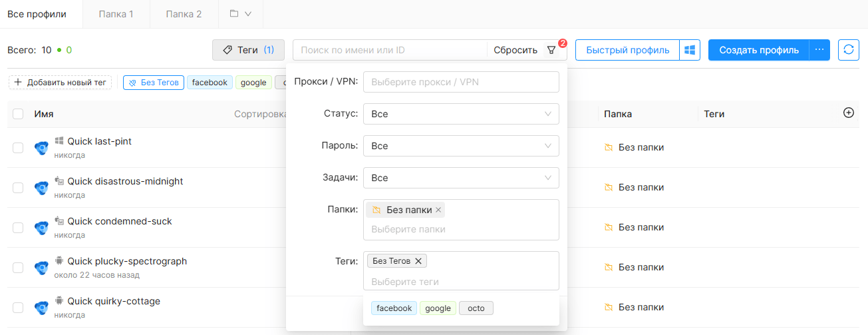
Task: Click the folder icon in Quick disastrous-midnight row
Action: (x=609, y=188)
